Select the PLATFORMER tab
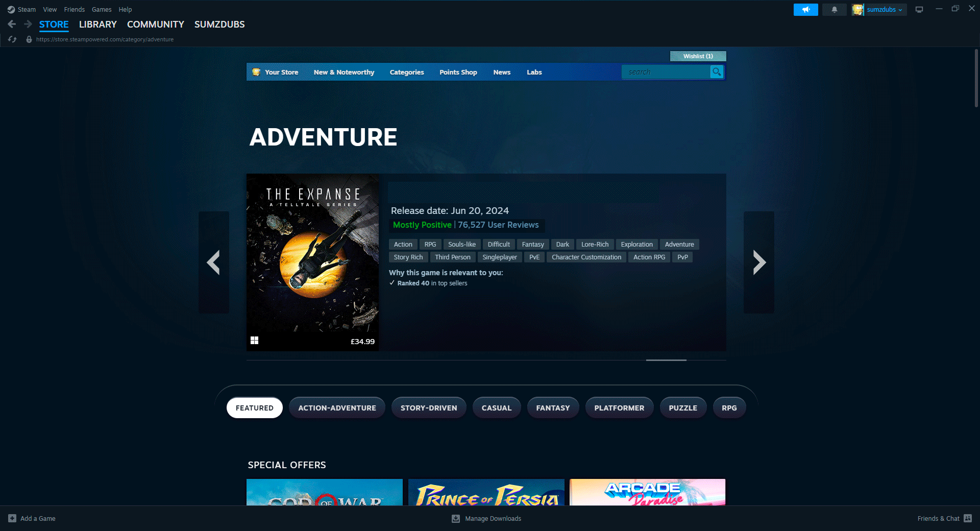Viewport: 980px width, 531px height. pyautogui.click(x=619, y=408)
